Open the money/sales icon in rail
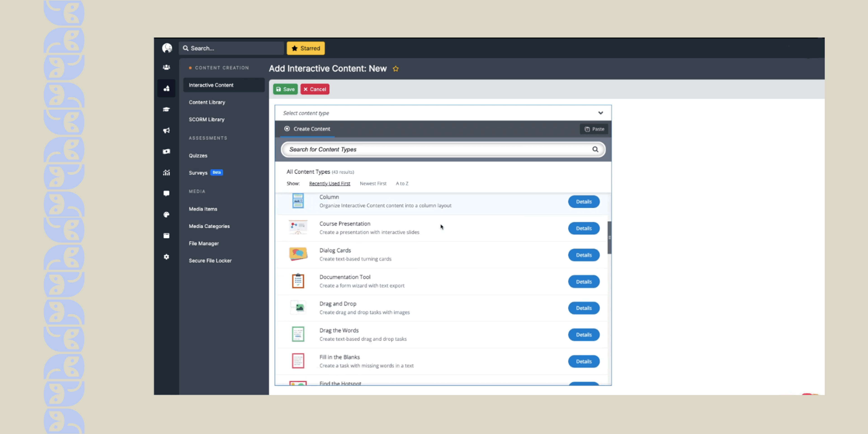868x434 pixels. coord(166,151)
